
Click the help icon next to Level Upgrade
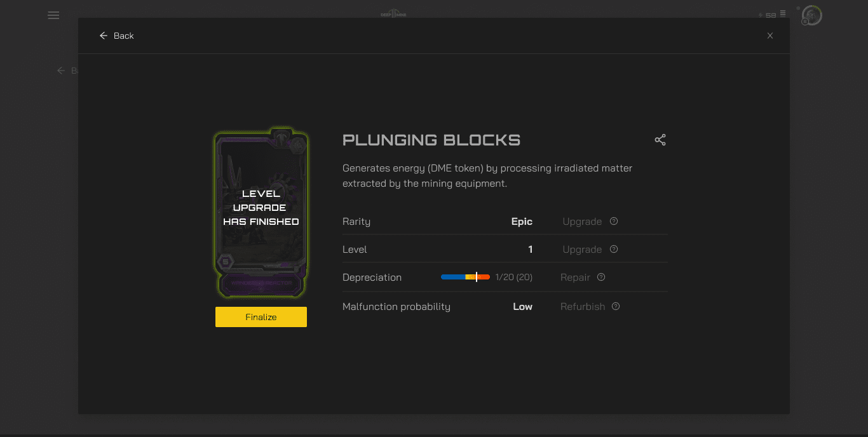tap(614, 250)
